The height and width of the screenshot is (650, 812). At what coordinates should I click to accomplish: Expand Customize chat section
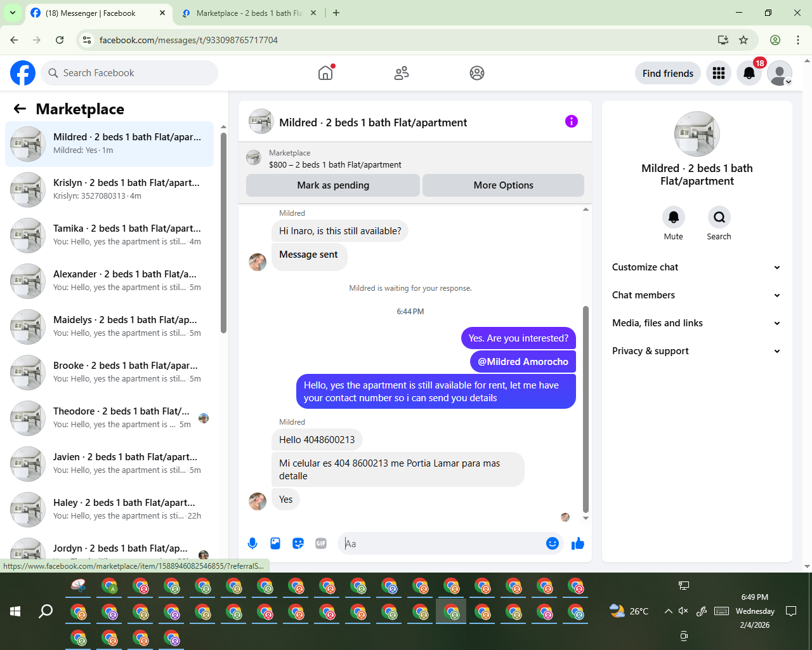pyautogui.click(x=697, y=267)
